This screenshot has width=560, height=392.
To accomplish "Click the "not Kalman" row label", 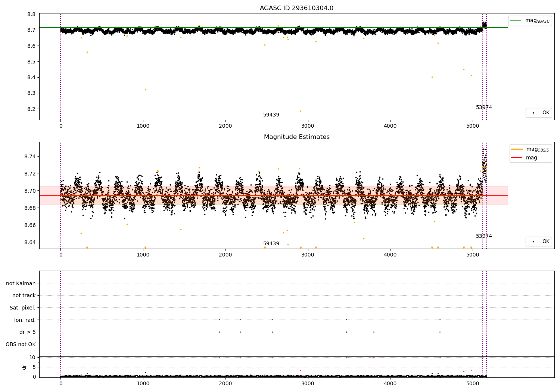I will pyautogui.click(x=21, y=283).
